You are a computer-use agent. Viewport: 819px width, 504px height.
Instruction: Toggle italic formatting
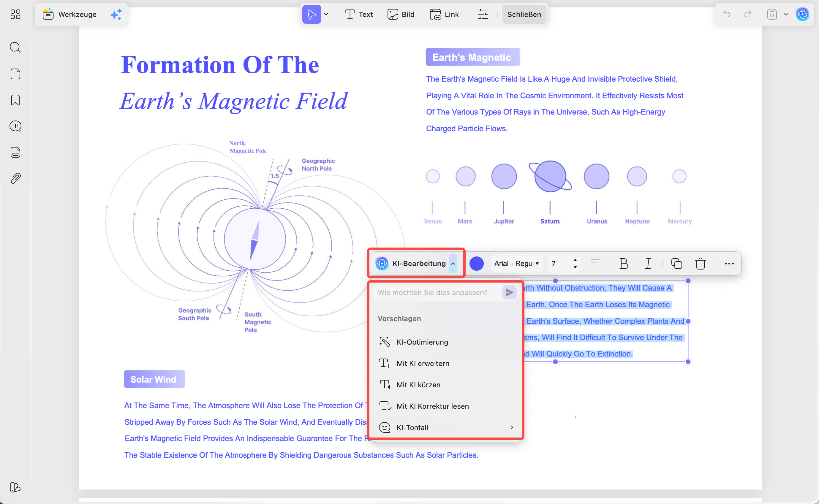pos(648,264)
